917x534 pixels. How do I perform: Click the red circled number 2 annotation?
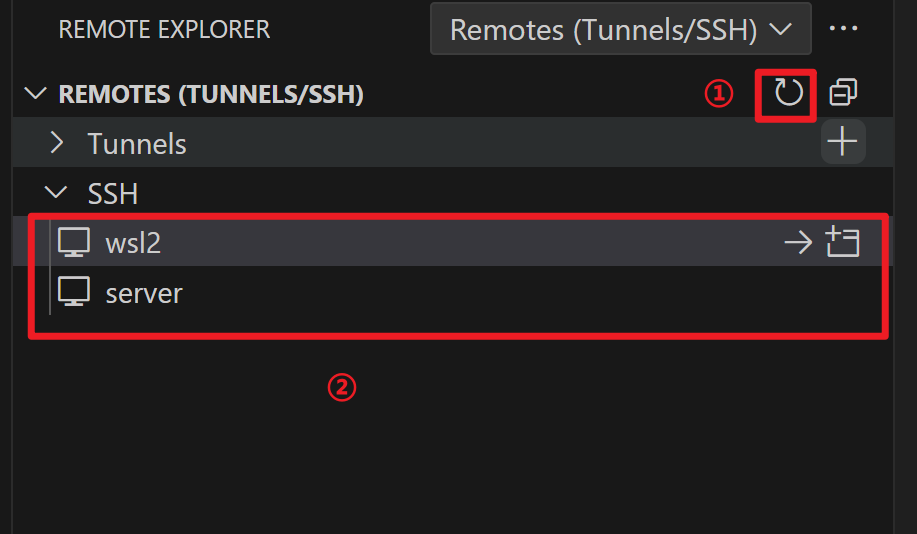click(x=342, y=388)
